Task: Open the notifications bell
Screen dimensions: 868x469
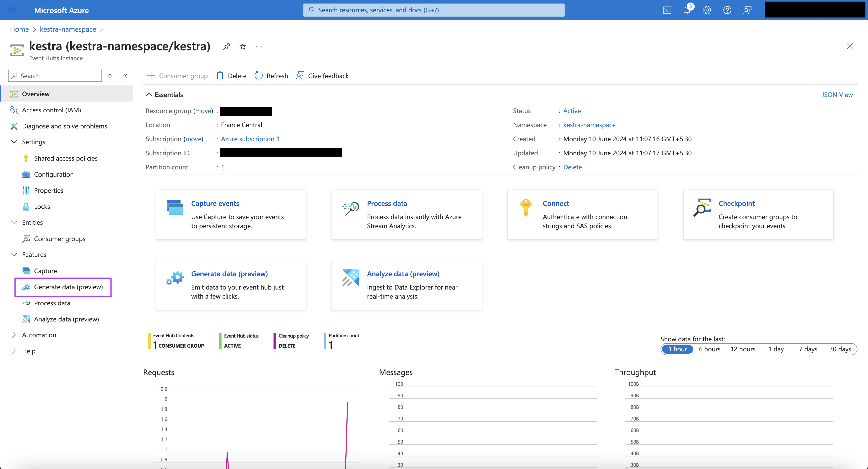Action: [x=687, y=10]
